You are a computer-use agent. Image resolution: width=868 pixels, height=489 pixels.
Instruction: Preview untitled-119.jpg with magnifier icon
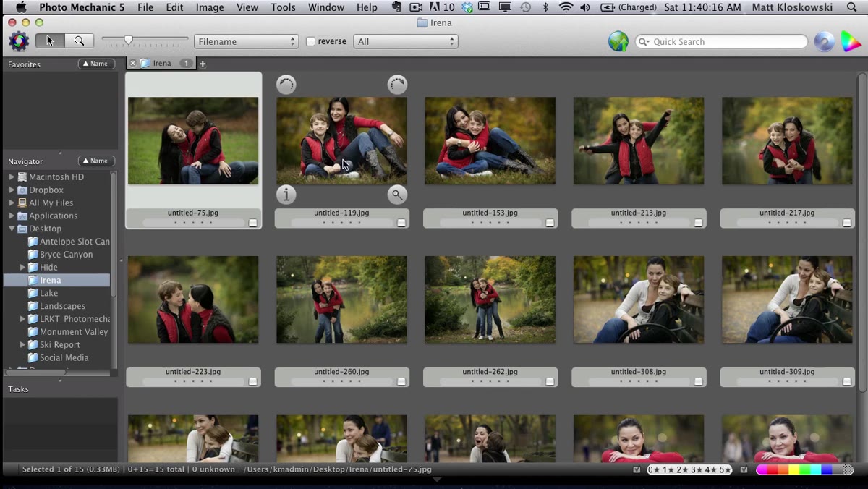[x=397, y=195]
